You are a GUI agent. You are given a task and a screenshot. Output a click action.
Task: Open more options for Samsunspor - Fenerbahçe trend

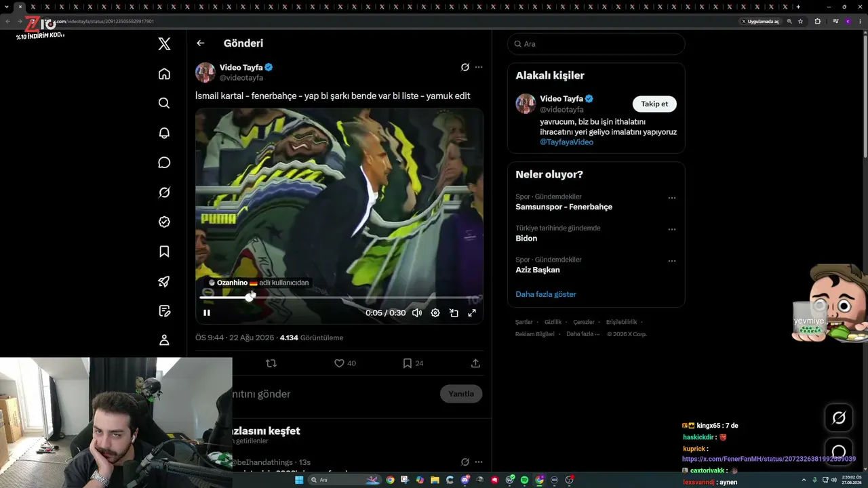672,198
